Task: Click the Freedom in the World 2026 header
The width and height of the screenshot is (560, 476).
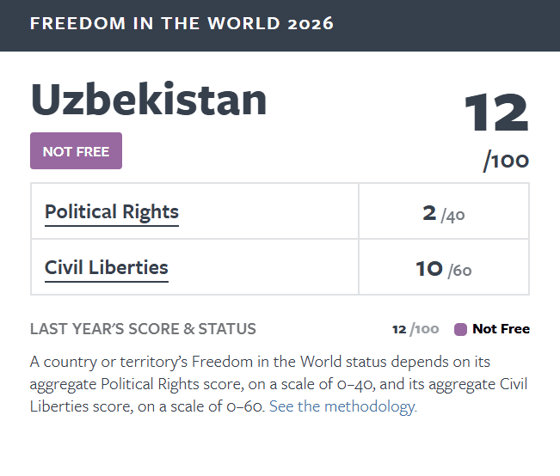Action: pyautogui.click(x=181, y=24)
